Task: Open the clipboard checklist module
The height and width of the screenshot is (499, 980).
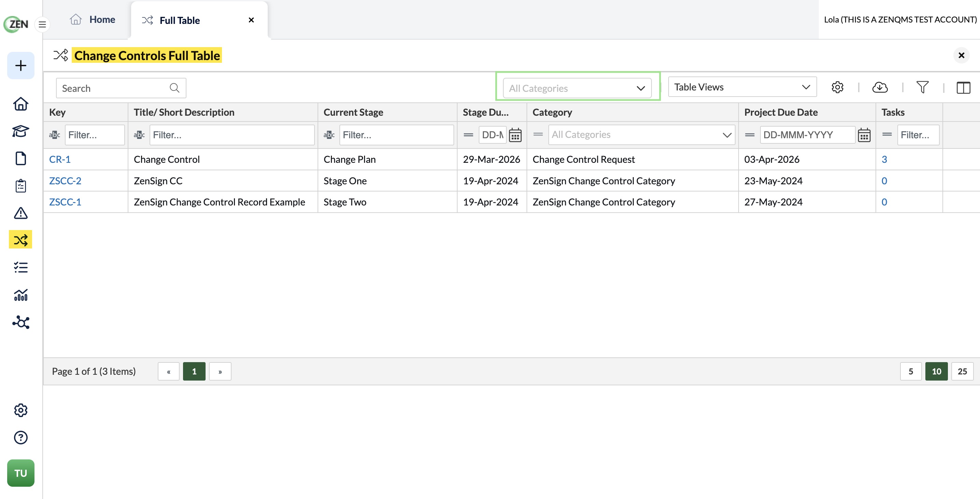Action: click(x=20, y=186)
